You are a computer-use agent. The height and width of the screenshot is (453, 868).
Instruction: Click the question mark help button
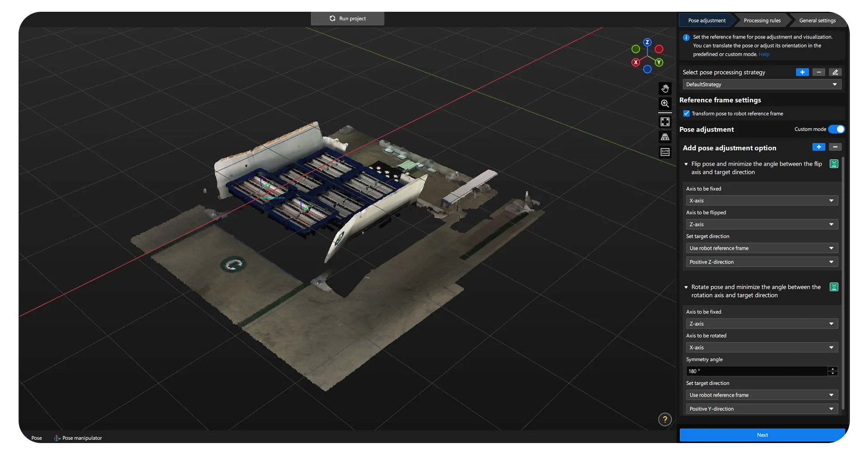pyautogui.click(x=665, y=420)
